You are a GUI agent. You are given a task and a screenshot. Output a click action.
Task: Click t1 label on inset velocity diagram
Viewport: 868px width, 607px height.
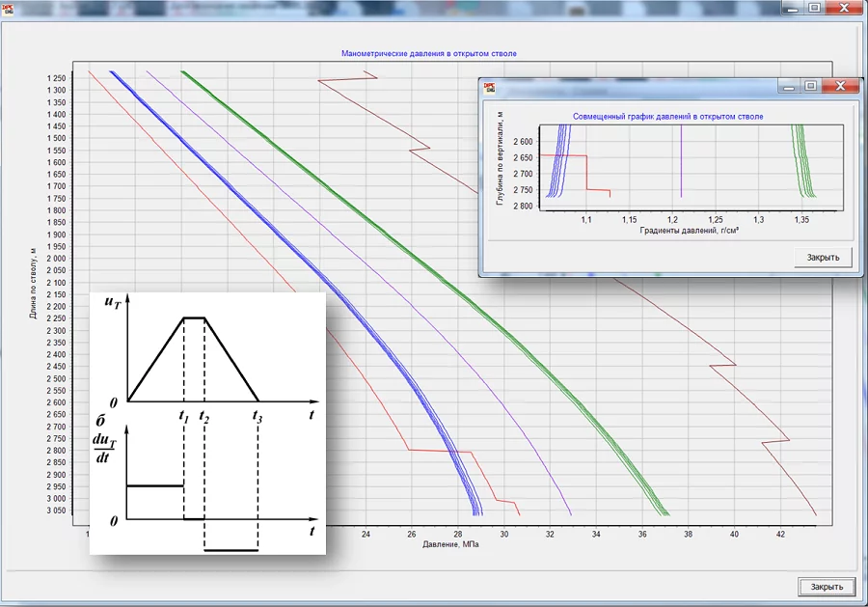click(x=184, y=415)
